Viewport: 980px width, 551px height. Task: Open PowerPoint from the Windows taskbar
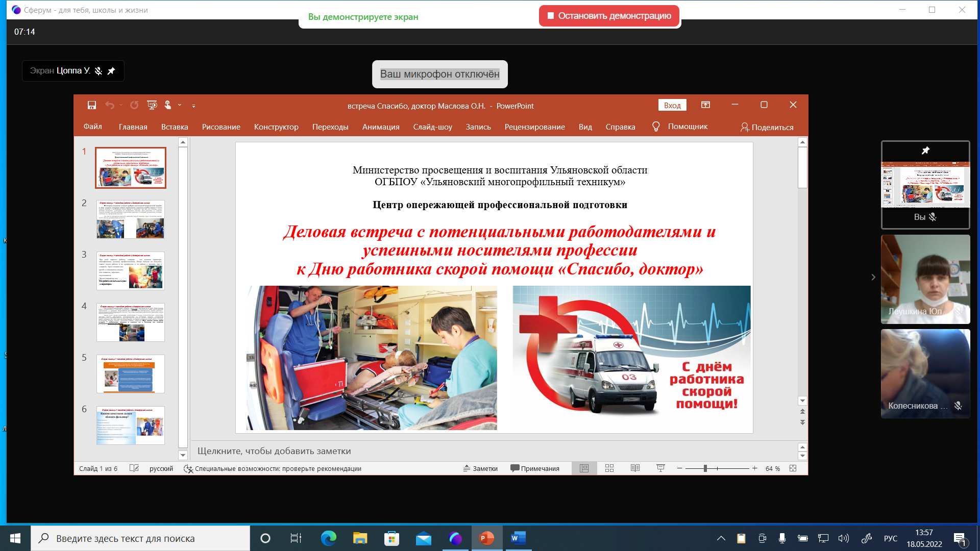486,538
